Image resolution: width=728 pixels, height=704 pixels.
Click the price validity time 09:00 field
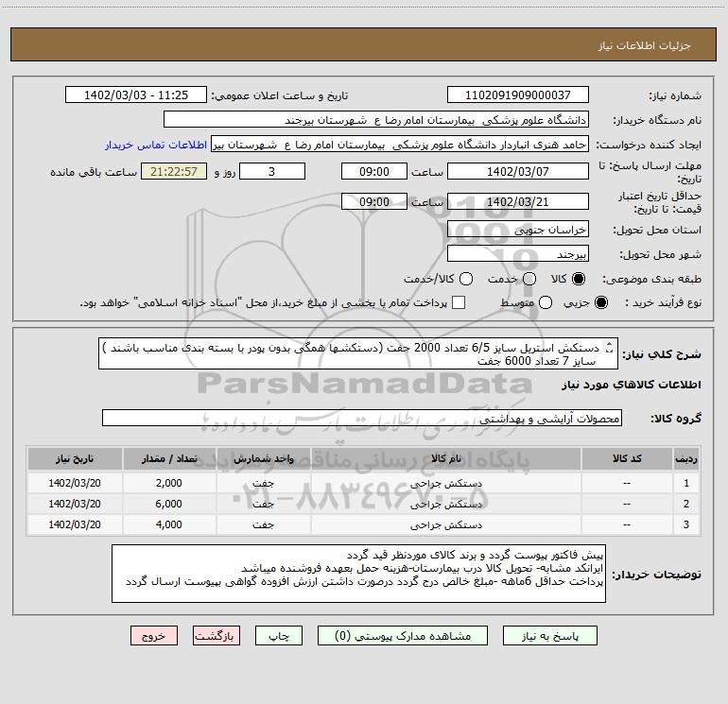(x=374, y=201)
